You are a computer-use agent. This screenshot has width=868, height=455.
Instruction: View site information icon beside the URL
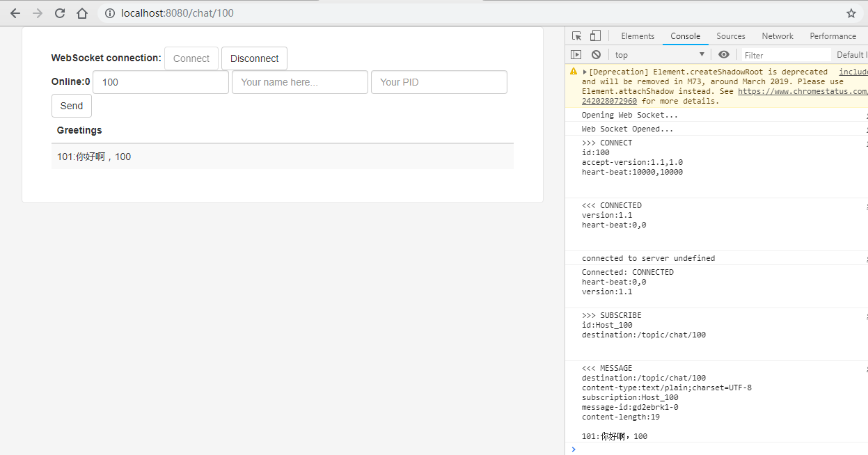[x=109, y=13]
